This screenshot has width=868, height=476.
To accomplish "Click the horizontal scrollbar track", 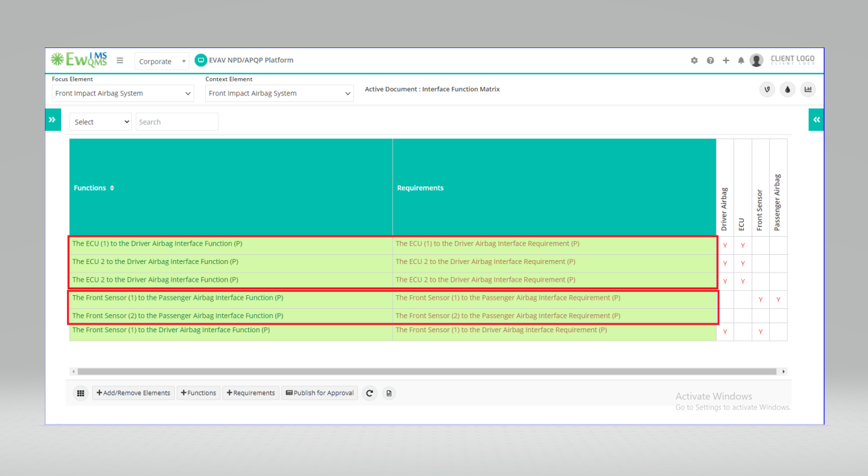I will pyautogui.click(x=427, y=372).
